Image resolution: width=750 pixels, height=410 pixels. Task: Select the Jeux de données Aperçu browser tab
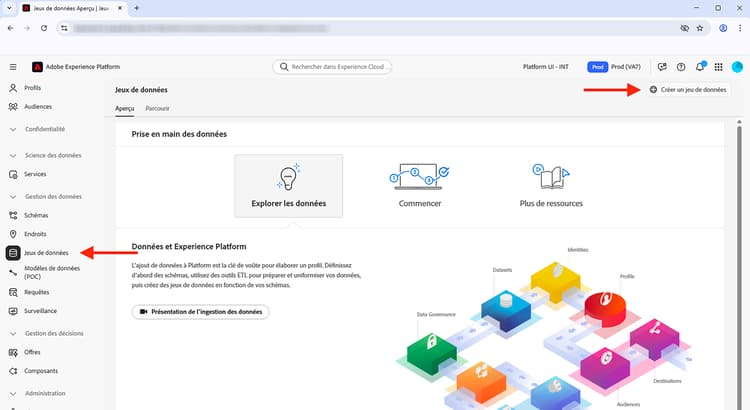73,9
